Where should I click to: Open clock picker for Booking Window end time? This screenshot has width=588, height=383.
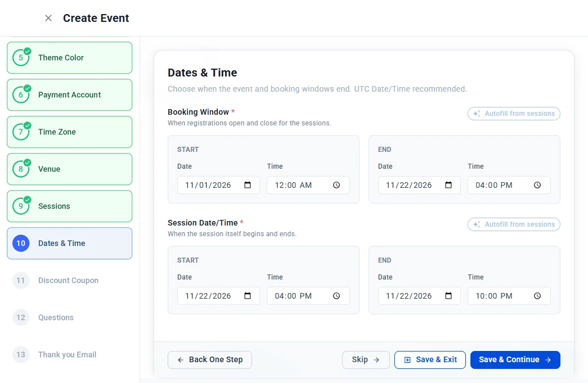(x=537, y=185)
